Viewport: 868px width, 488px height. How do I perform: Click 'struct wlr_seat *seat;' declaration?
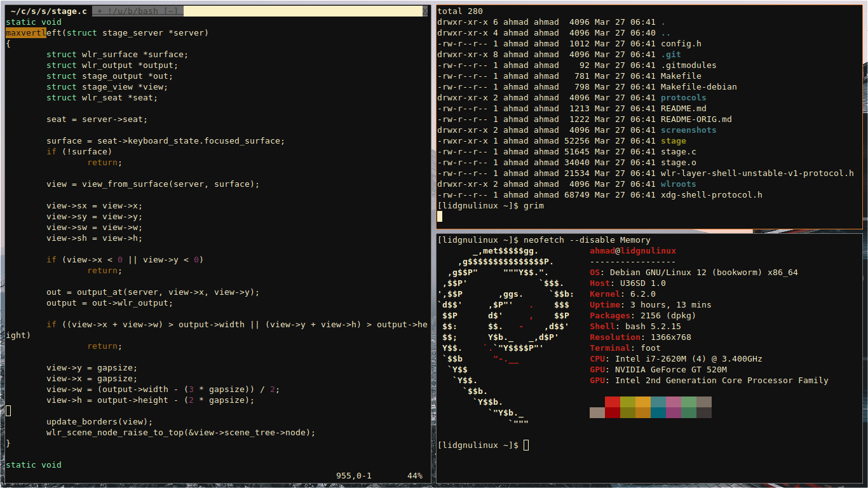102,97
